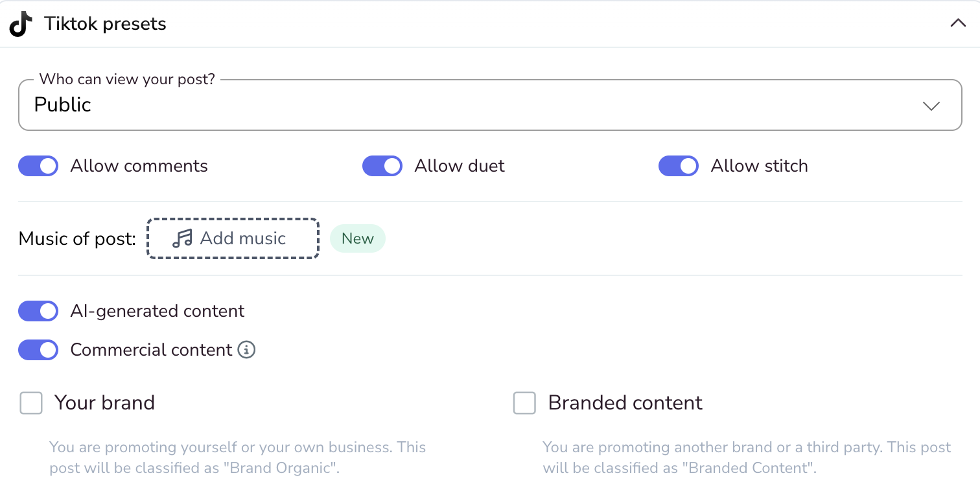Collapse the Tiktok presets section chevron
Screen dimensions: 980x495
coord(957,23)
